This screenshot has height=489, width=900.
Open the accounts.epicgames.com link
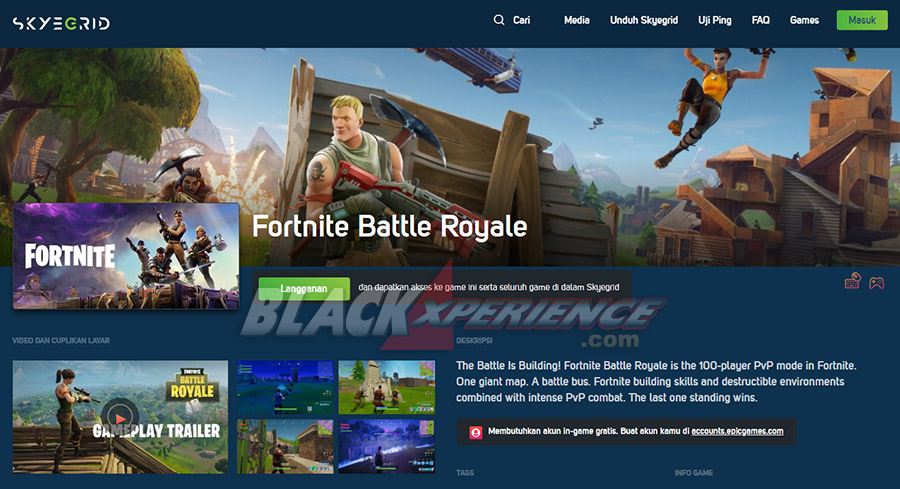point(737,431)
